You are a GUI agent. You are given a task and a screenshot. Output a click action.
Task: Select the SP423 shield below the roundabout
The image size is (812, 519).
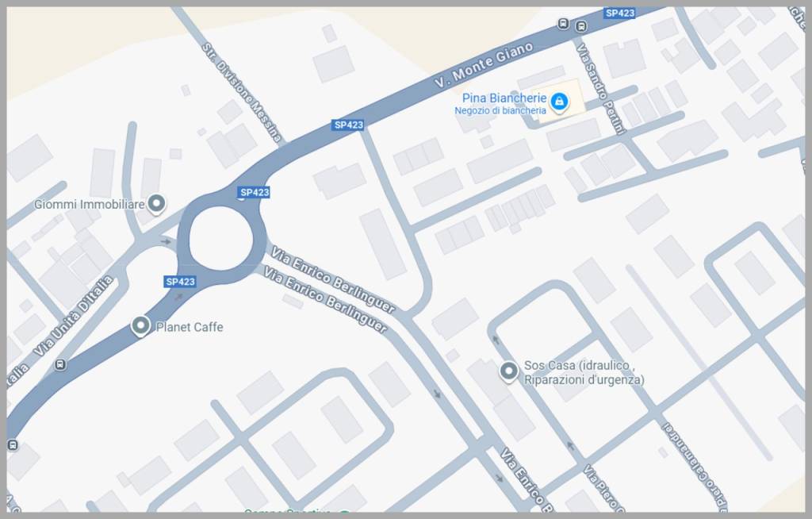(x=180, y=282)
